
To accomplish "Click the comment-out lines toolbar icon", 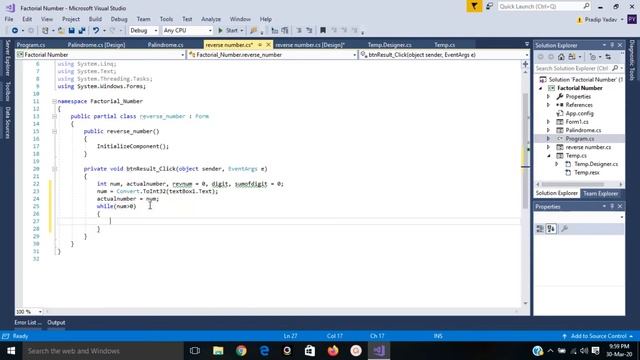I will [299, 31].
